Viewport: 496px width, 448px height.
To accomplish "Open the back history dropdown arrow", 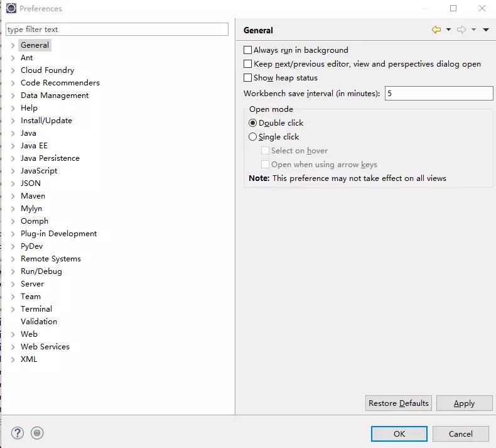I will pos(448,30).
